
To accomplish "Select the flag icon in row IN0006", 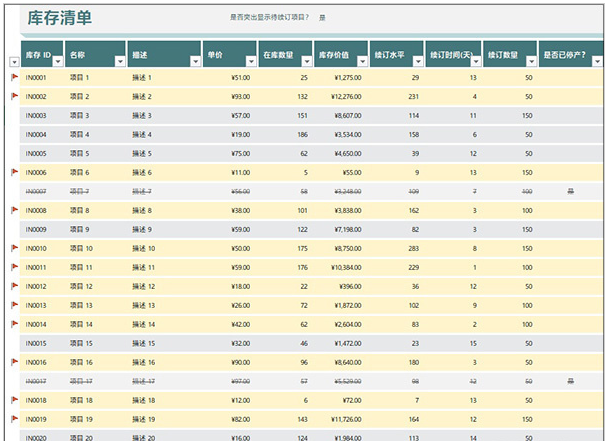I will coord(14,172).
